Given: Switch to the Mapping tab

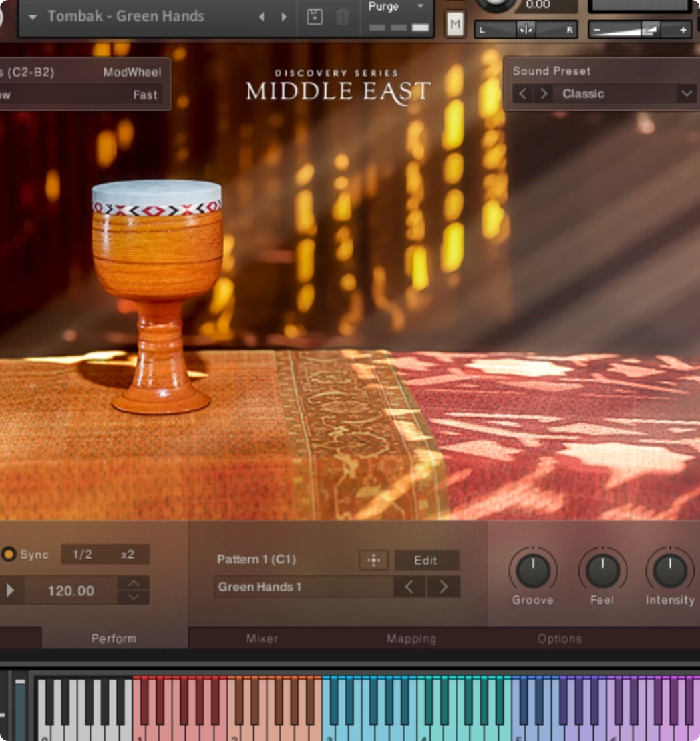Looking at the screenshot, I should click(411, 638).
